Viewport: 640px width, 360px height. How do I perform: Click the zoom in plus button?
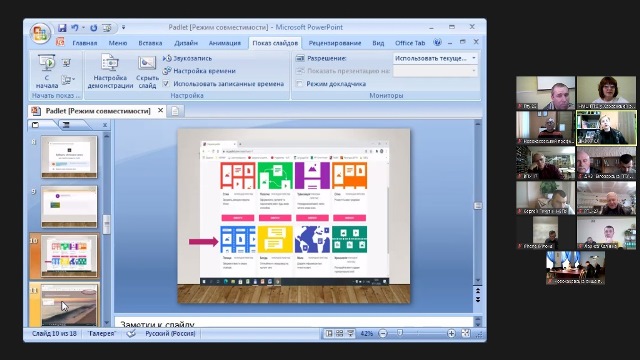click(x=451, y=333)
